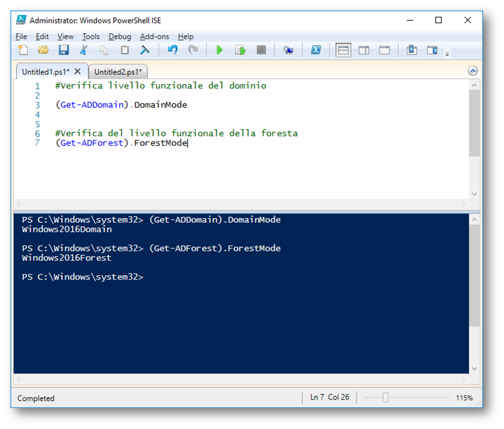Toggle Show Script Pane Right layout

364,50
